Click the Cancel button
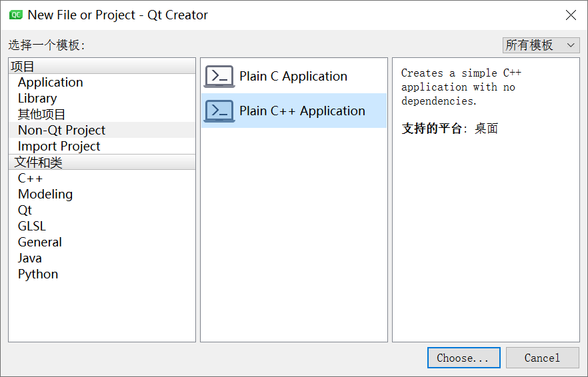 click(x=542, y=358)
